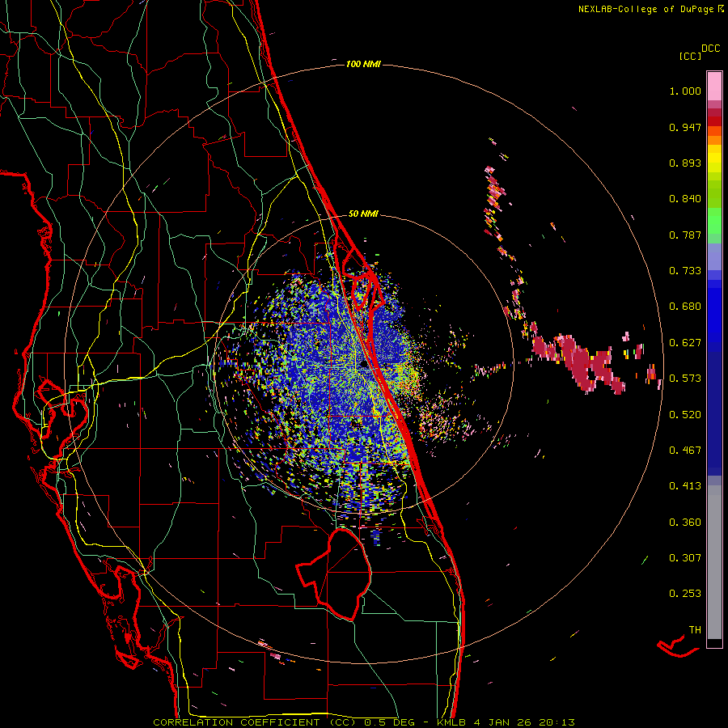Click the 0.787 scale value
Screen dimensions: 728x728
(685, 235)
